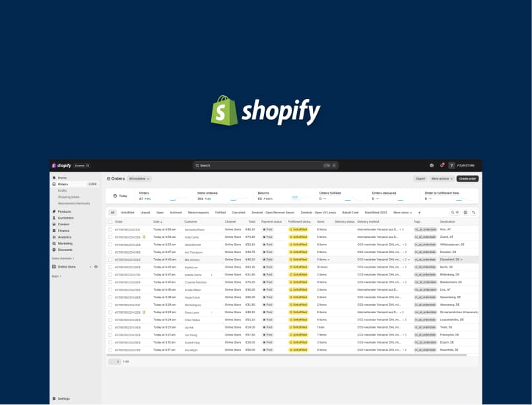This screenshot has width=532, height=405.
Task: Click the sort orders arrows icon
Action: (x=474, y=213)
